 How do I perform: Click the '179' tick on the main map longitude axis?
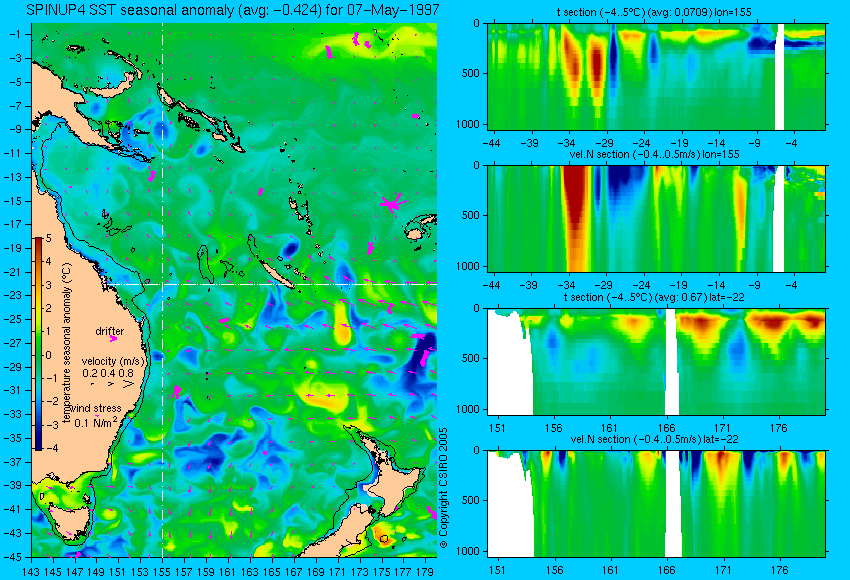click(424, 571)
